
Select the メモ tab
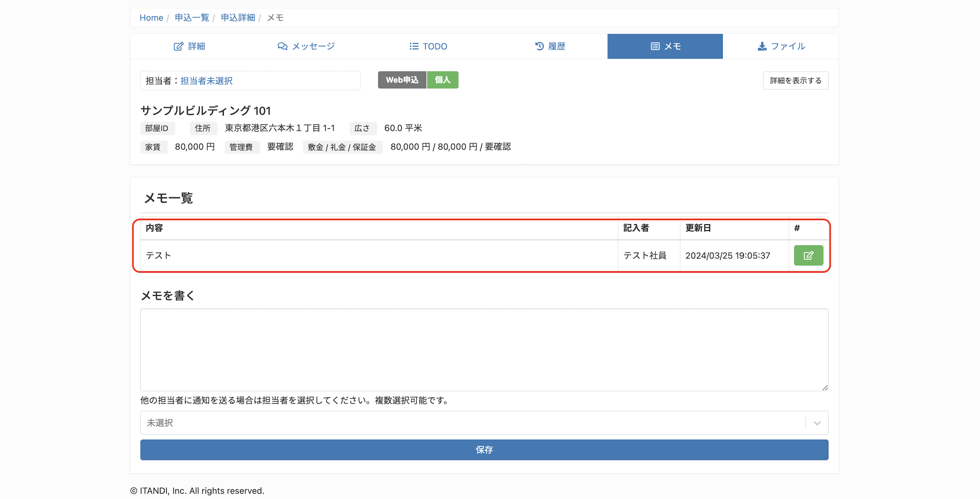(665, 46)
